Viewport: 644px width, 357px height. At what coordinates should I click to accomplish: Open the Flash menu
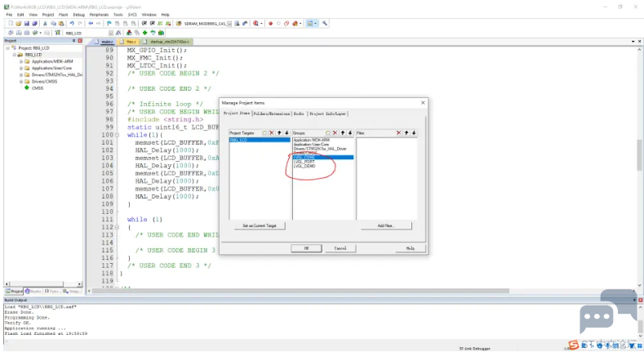click(x=63, y=15)
